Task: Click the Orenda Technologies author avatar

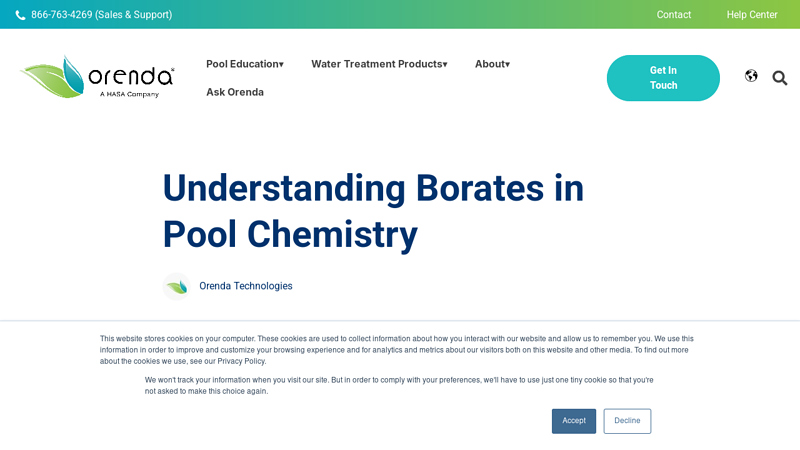Action: tap(177, 286)
